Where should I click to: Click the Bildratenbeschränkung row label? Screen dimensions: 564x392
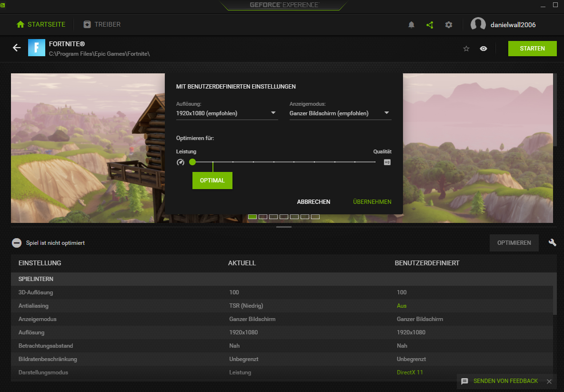[x=48, y=359]
